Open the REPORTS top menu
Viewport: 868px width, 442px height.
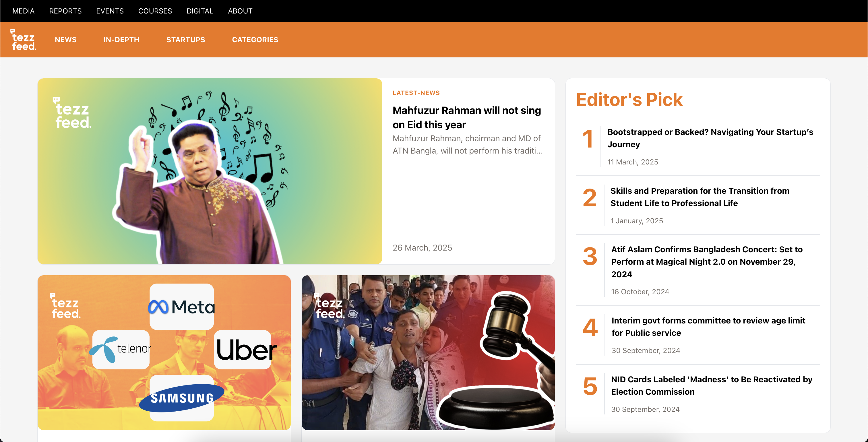coord(65,11)
